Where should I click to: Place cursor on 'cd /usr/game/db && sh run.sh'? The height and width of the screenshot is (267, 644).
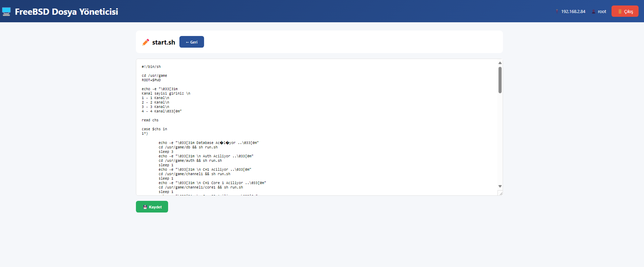pos(188,147)
